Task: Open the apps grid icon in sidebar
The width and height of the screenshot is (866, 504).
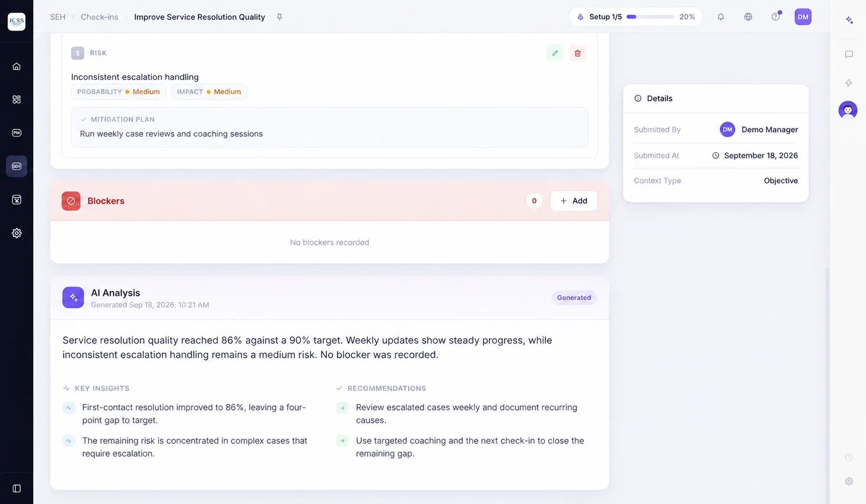Action: (16, 100)
